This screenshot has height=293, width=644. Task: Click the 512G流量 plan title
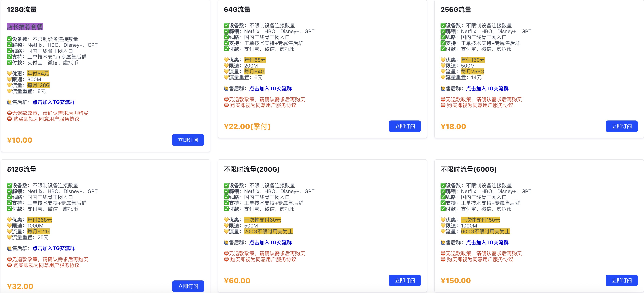click(x=22, y=169)
